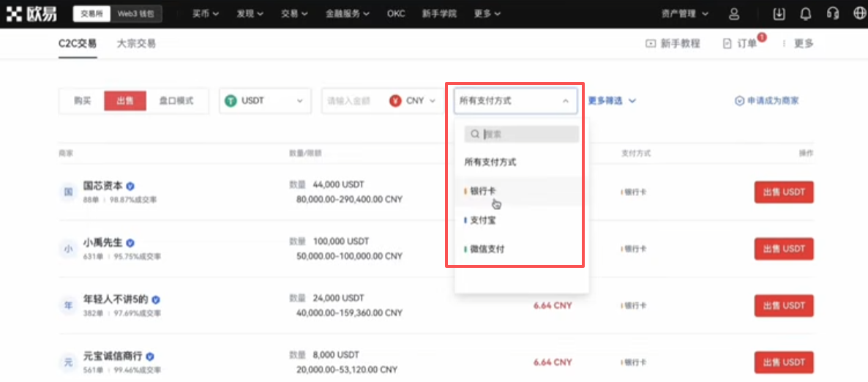Expand 更多筛选 filters

coord(611,101)
